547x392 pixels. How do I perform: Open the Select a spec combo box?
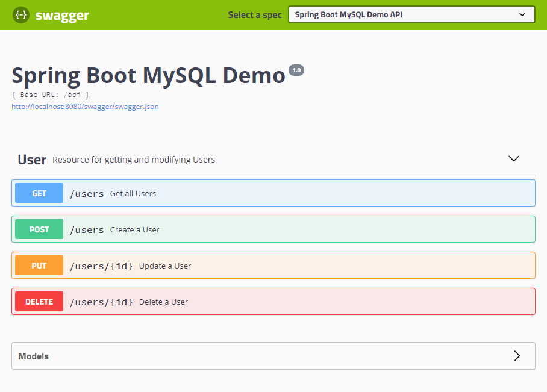click(x=411, y=14)
